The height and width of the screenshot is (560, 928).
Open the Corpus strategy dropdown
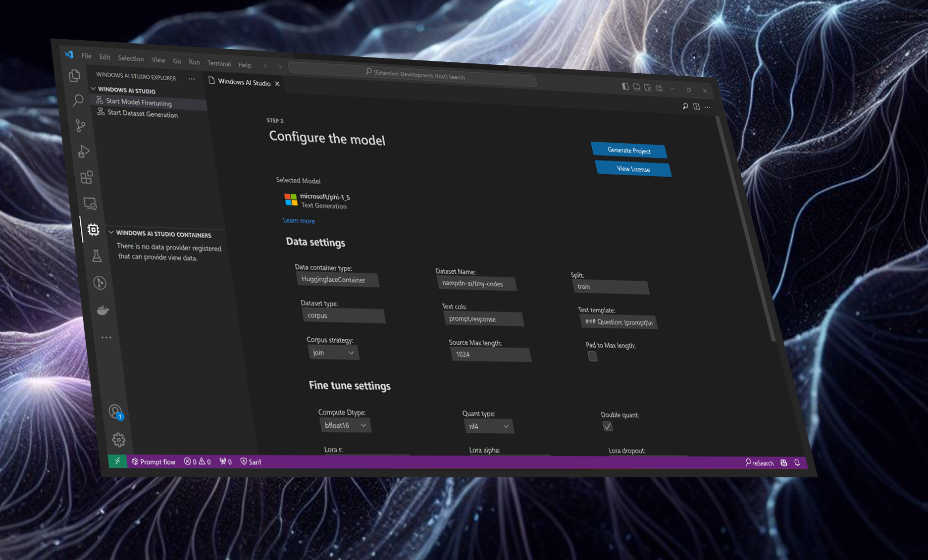tap(333, 353)
